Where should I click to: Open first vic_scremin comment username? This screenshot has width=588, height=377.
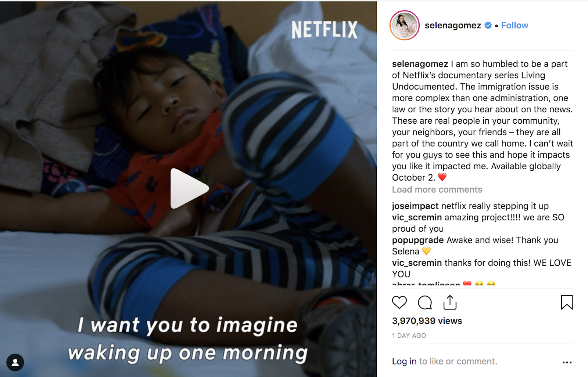click(x=417, y=217)
